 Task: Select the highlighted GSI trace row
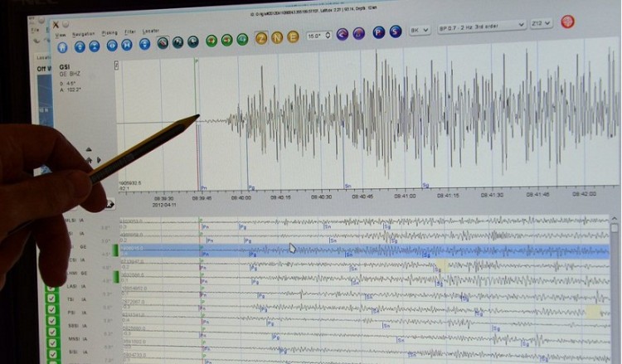click(365, 249)
